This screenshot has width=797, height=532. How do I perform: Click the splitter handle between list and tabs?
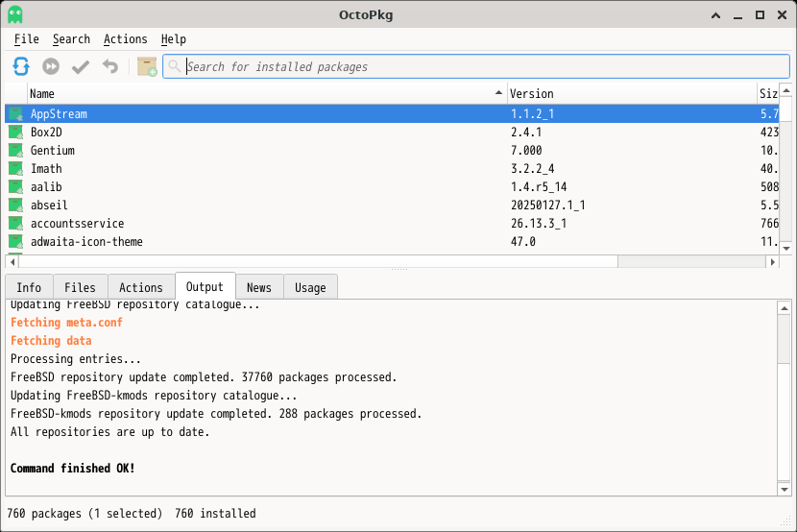point(399,269)
